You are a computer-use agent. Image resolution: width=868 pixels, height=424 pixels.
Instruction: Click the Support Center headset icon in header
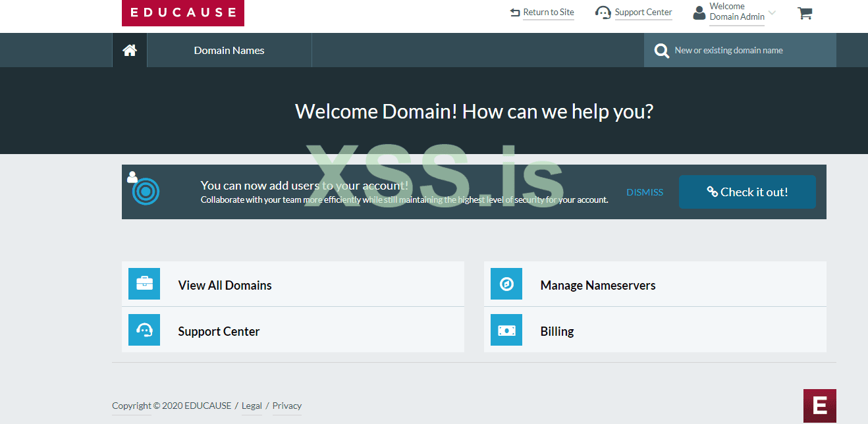point(603,13)
